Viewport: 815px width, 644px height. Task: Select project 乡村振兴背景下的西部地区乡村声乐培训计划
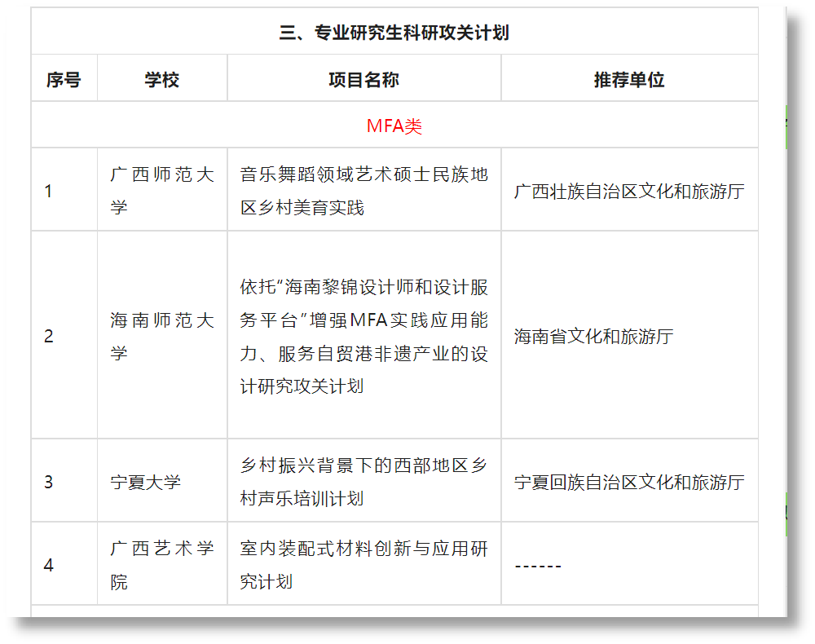click(x=363, y=481)
